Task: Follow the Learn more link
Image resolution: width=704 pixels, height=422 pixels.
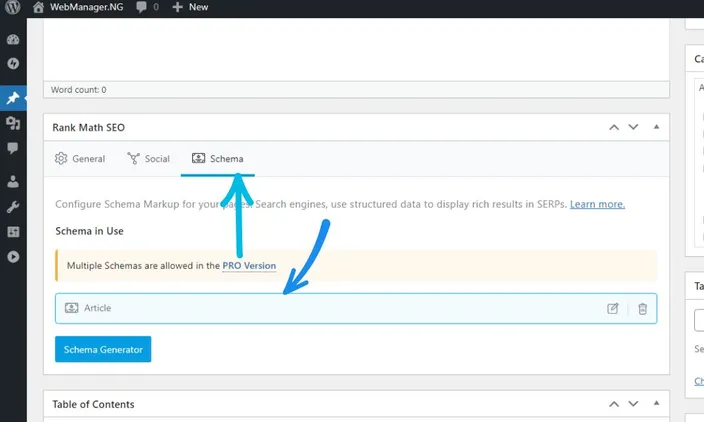Action: tap(597, 204)
